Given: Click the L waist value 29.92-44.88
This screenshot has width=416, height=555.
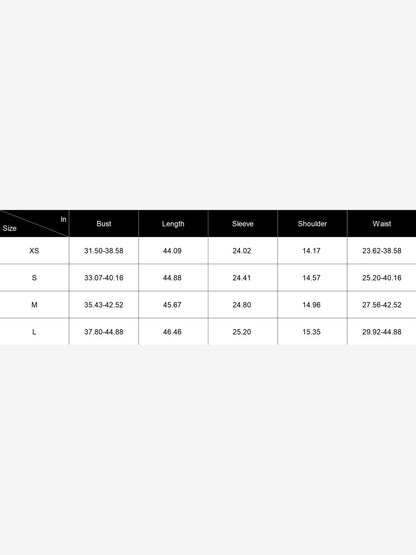Looking at the screenshot, I should coord(382,332).
